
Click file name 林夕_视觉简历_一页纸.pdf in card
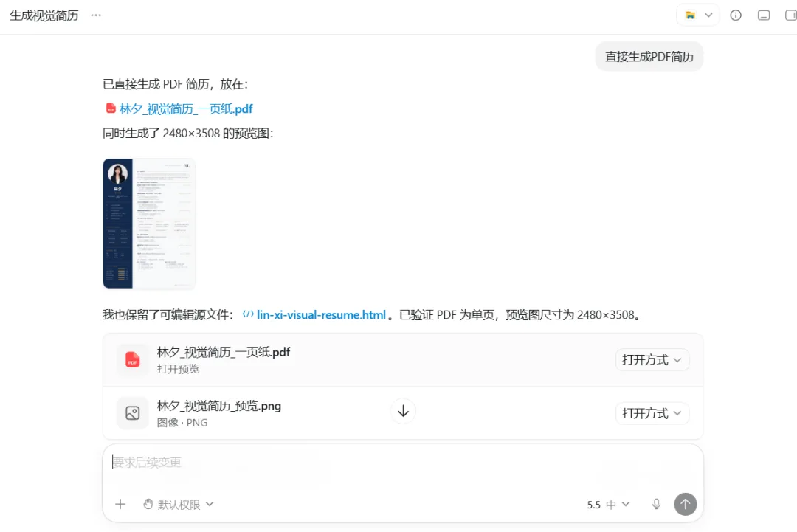[x=224, y=352]
